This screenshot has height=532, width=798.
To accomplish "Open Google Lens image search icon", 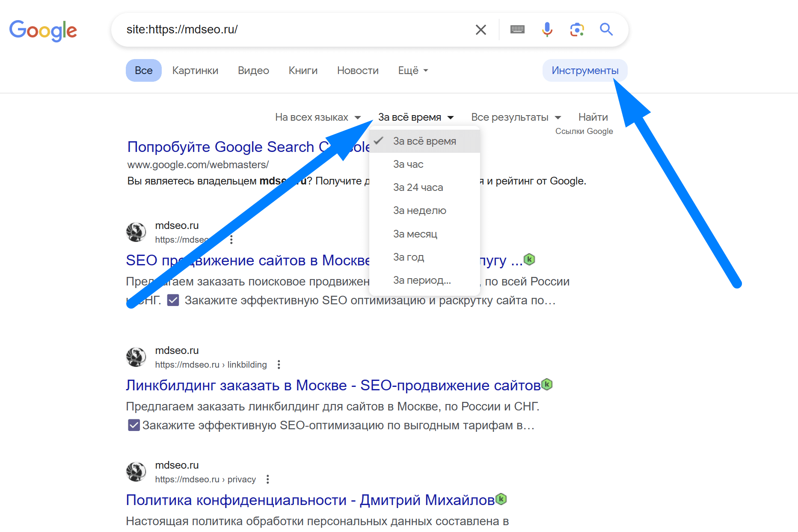I will pos(577,30).
